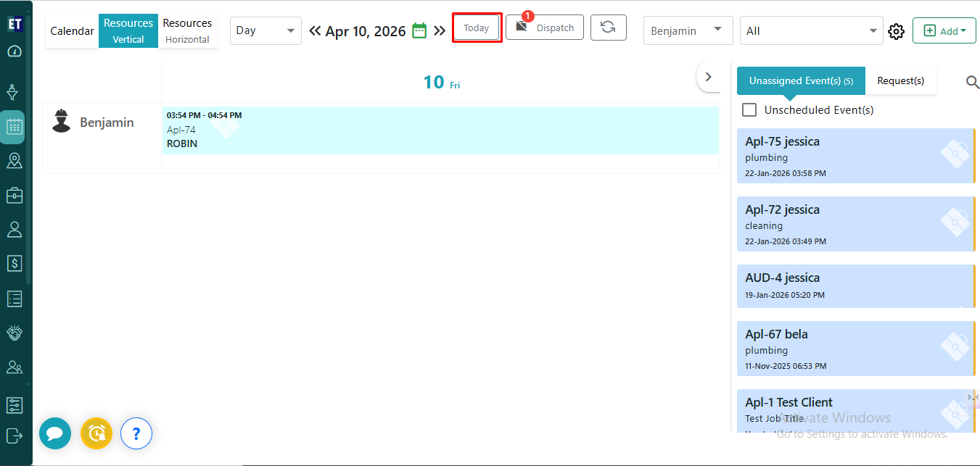Check the Unscheduled Event(s) checkbox
The width and height of the screenshot is (980, 466).
click(749, 110)
